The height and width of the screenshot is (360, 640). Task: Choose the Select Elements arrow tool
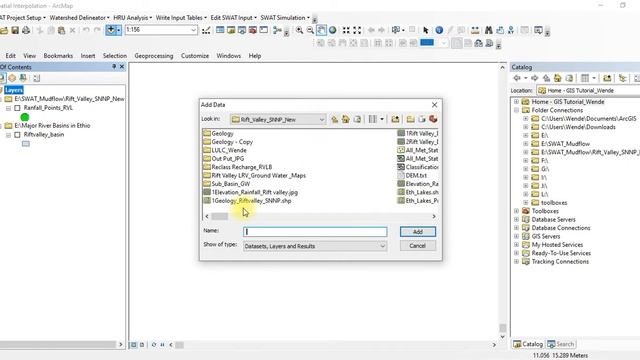click(x=426, y=30)
